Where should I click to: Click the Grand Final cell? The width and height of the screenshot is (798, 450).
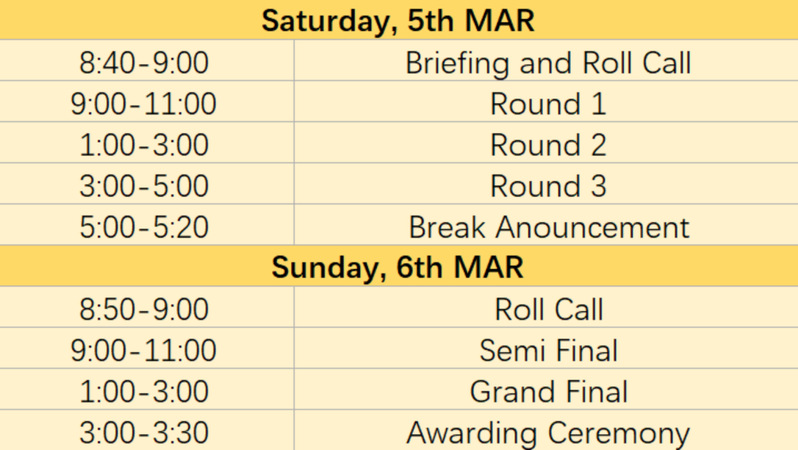[x=548, y=391]
